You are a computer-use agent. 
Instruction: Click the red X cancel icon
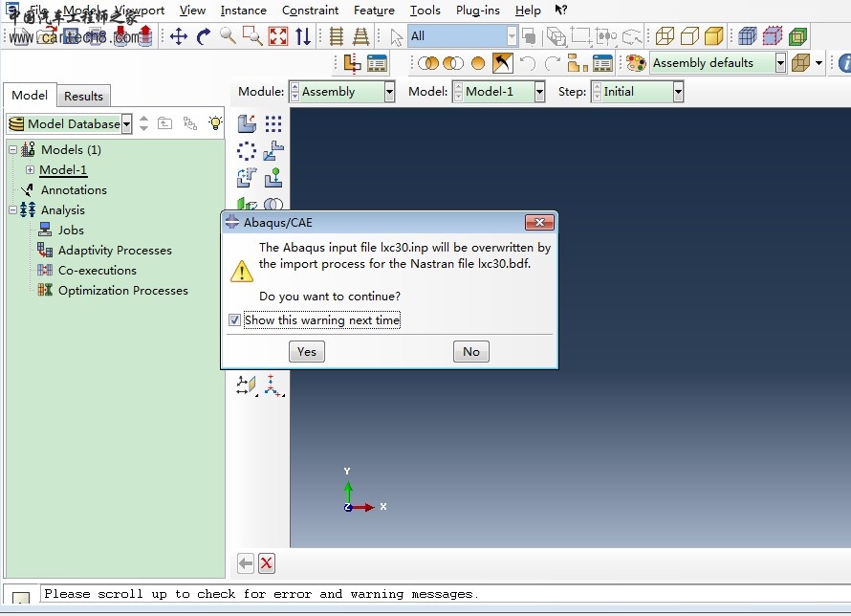(x=267, y=563)
